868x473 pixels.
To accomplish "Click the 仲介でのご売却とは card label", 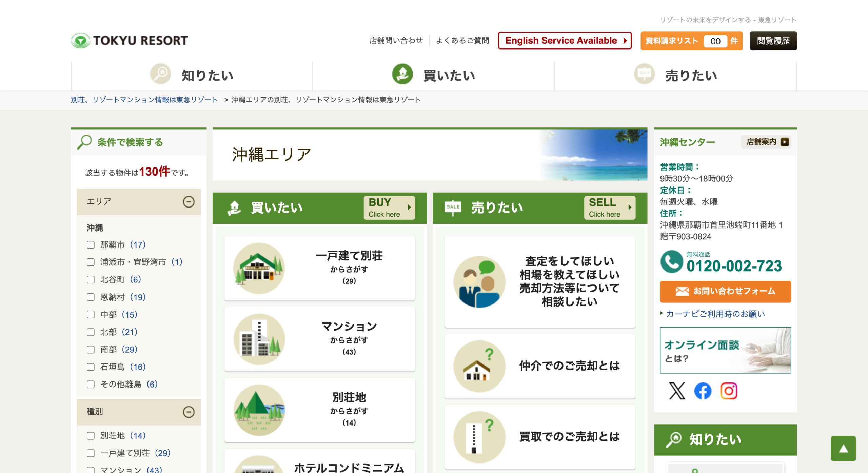I will pos(569,366).
